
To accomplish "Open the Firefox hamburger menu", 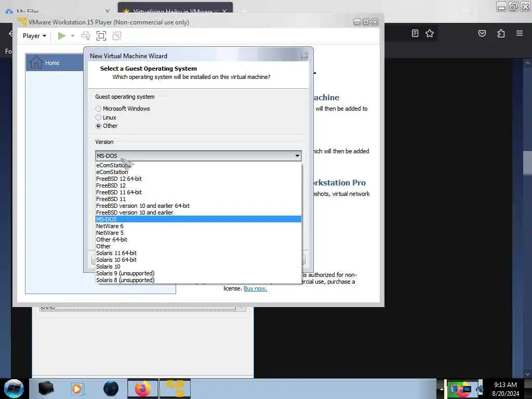I will click(519, 33).
